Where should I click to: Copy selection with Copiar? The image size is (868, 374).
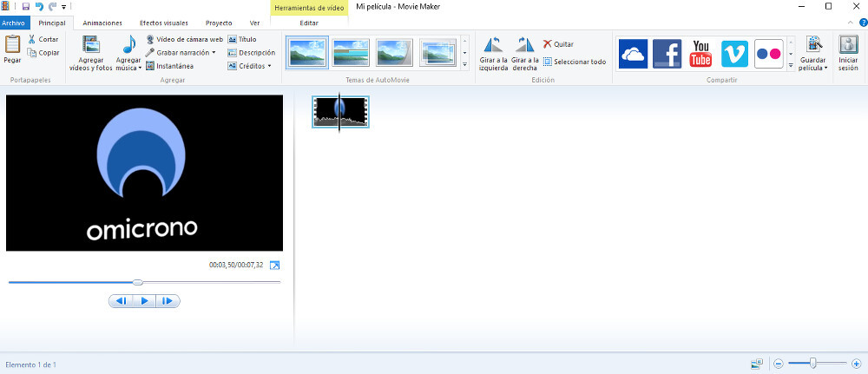point(43,53)
